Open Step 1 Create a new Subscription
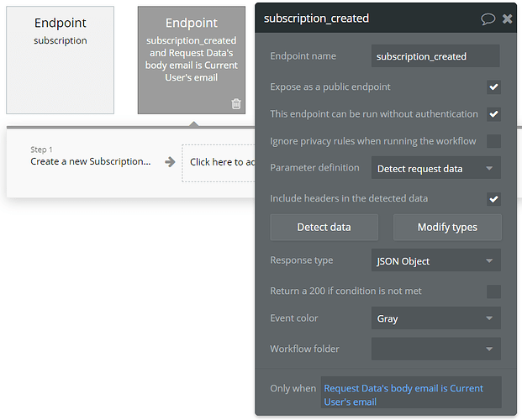The image size is (522, 420). (91, 161)
